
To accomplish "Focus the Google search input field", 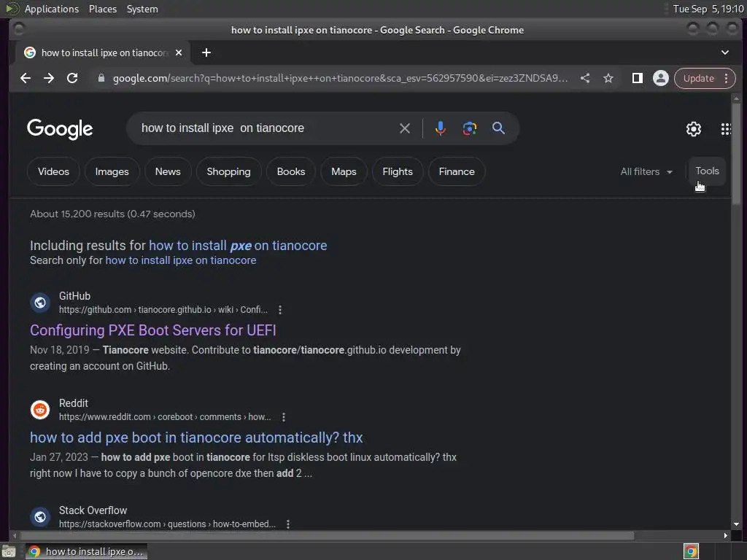I will click(x=267, y=128).
